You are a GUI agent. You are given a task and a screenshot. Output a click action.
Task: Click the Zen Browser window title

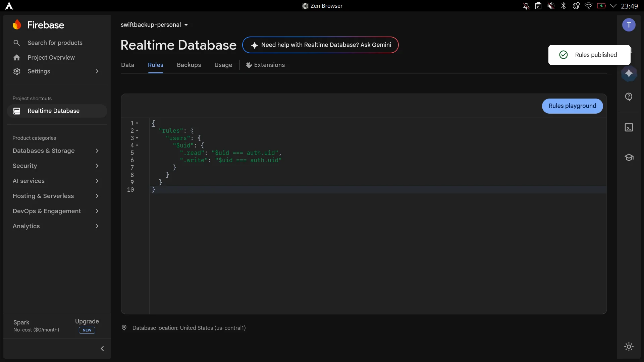coord(326,6)
